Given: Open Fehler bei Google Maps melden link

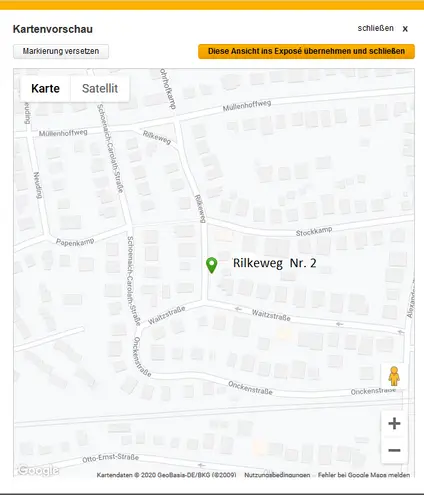Looking at the screenshot, I should 364,475.
